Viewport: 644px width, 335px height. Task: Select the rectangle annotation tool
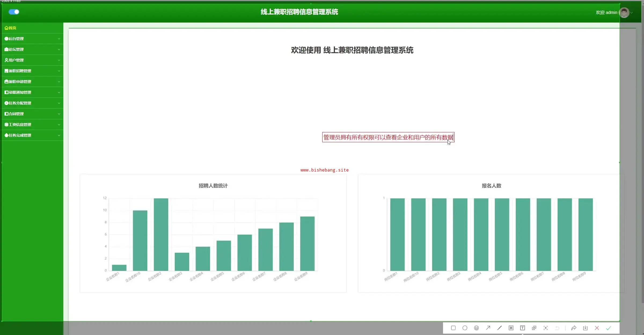[x=453, y=328]
